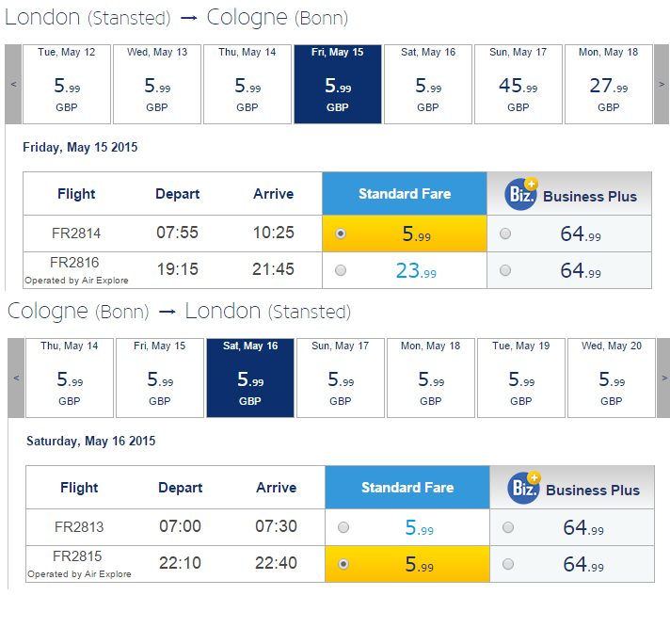Show earlier outbound dates with left arrow
The height and width of the screenshot is (644, 670).
pyautogui.click(x=13, y=84)
